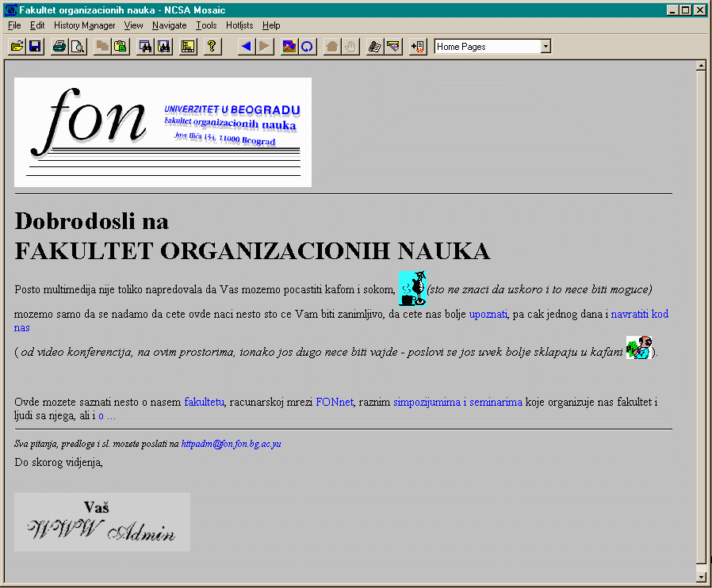The width and height of the screenshot is (712, 588).
Task: Open the Edit menu
Action: point(37,25)
